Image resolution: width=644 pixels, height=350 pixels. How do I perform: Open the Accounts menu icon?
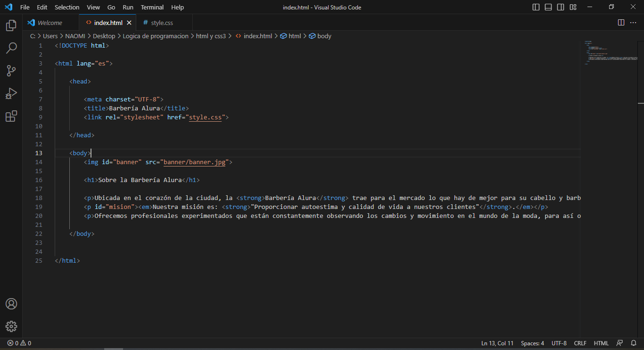point(11,304)
